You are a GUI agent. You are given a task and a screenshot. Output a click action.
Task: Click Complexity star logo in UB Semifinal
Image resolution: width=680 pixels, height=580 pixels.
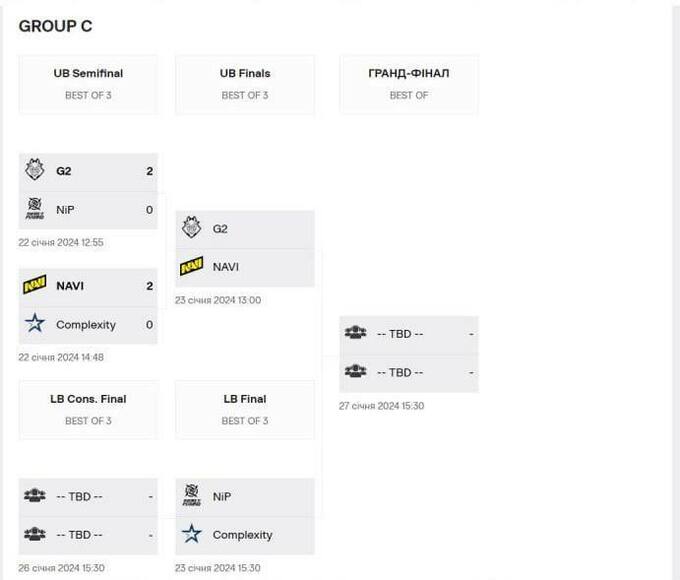pyautogui.click(x=35, y=324)
